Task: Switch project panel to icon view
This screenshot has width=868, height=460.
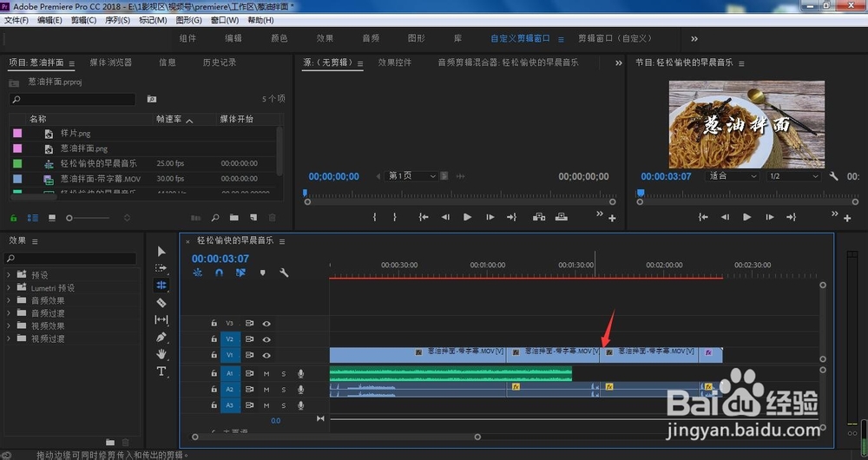Action: pyautogui.click(x=51, y=218)
